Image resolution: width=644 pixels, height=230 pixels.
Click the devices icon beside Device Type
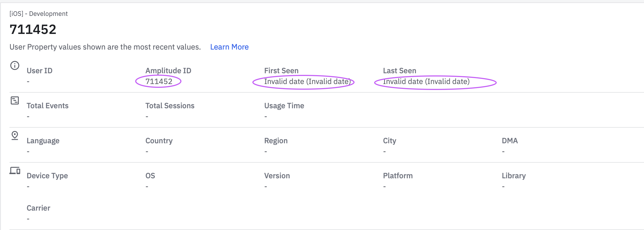point(15,170)
